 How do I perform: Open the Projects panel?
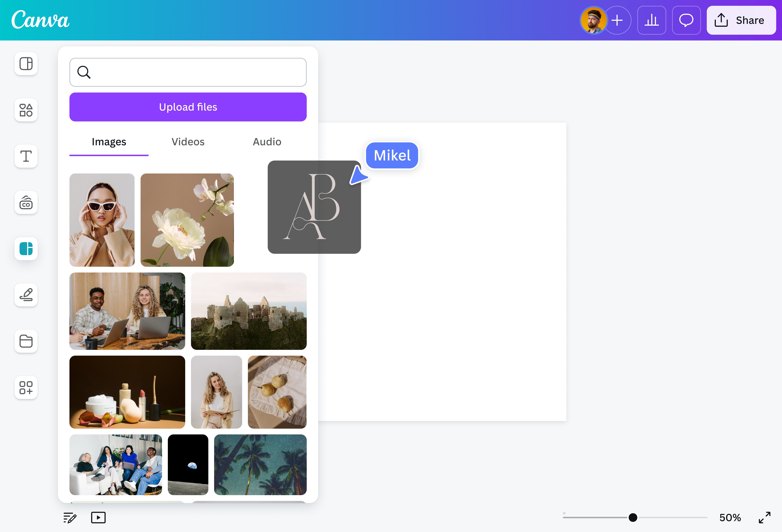click(26, 341)
